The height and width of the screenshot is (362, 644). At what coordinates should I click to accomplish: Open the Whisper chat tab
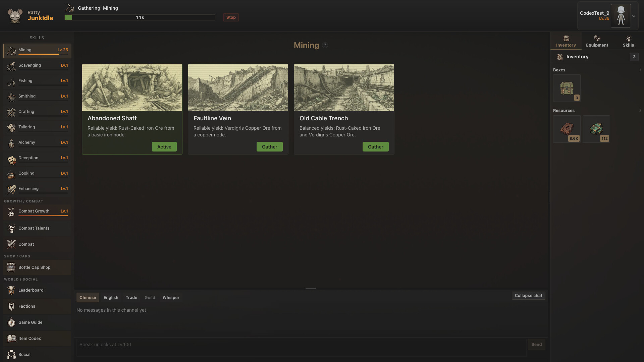click(x=171, y=298)
